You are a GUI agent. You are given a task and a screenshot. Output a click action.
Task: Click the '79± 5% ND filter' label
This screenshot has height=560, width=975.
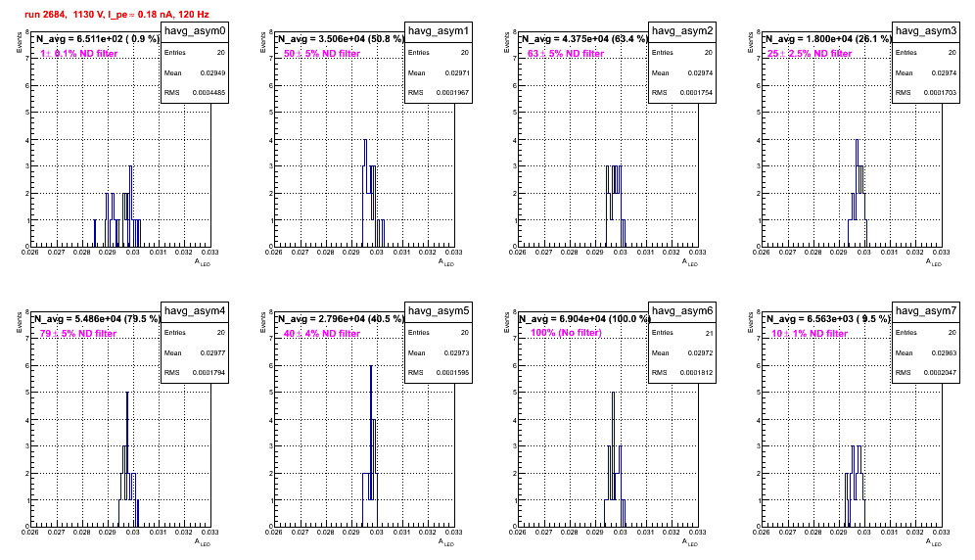coord(78,334)
